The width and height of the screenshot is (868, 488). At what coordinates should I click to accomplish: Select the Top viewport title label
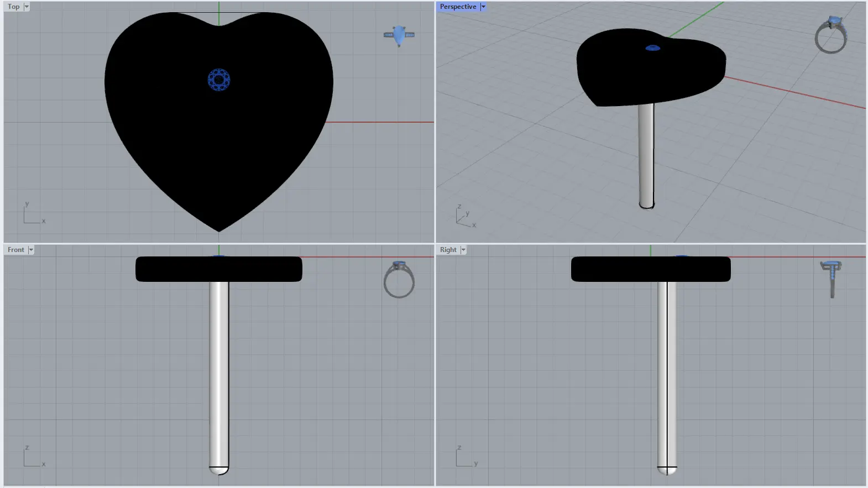(x=13, y=7)
